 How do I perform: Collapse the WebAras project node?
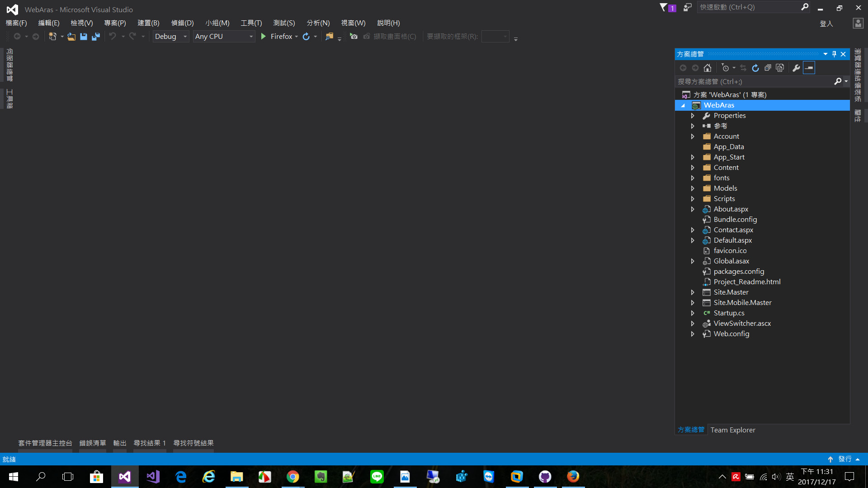point(683,105)
